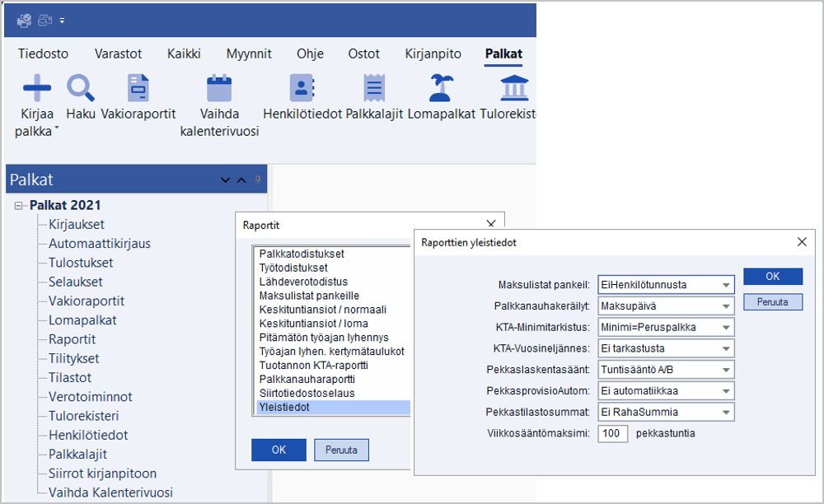Open Henkilötiedot contact card icon
This screenshot has width=824, height=504.
pos(302,87)
